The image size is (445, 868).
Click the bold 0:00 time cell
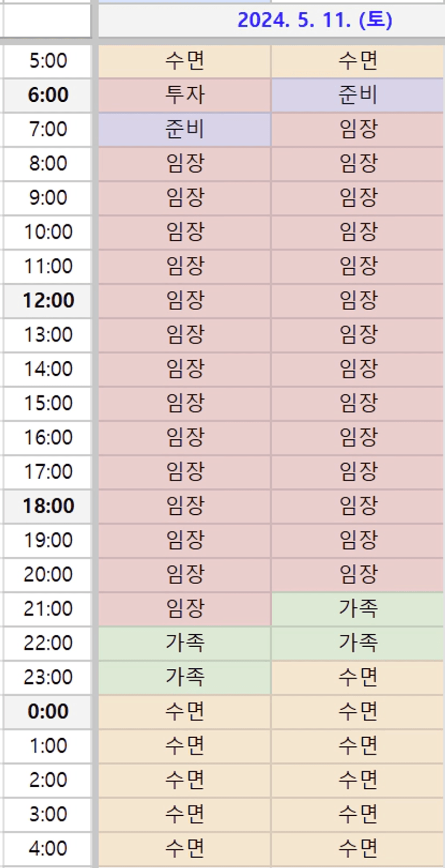[x=48, y=711]
